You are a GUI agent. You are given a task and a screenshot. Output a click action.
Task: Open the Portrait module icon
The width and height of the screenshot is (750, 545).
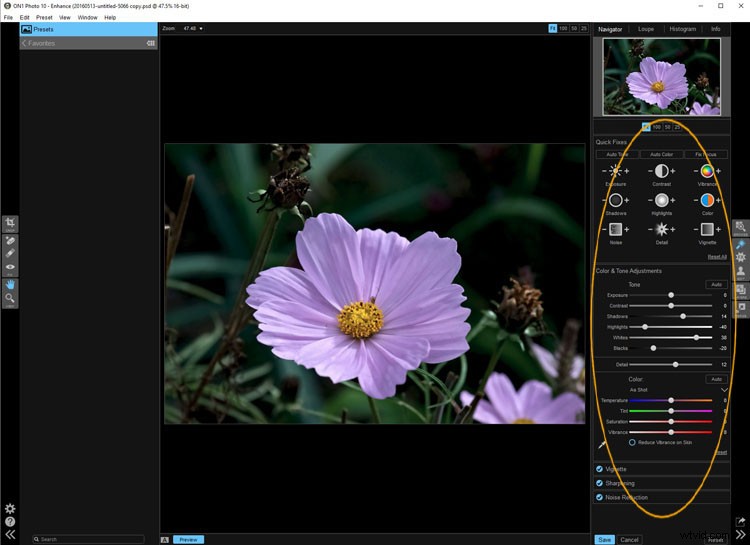pos(740,272)
